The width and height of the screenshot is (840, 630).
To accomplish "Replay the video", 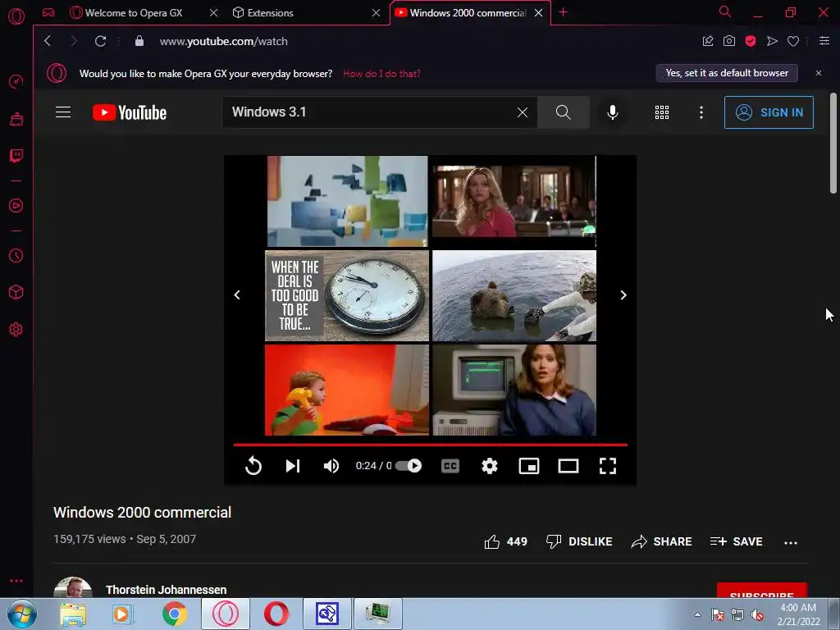I will [253, 466].
